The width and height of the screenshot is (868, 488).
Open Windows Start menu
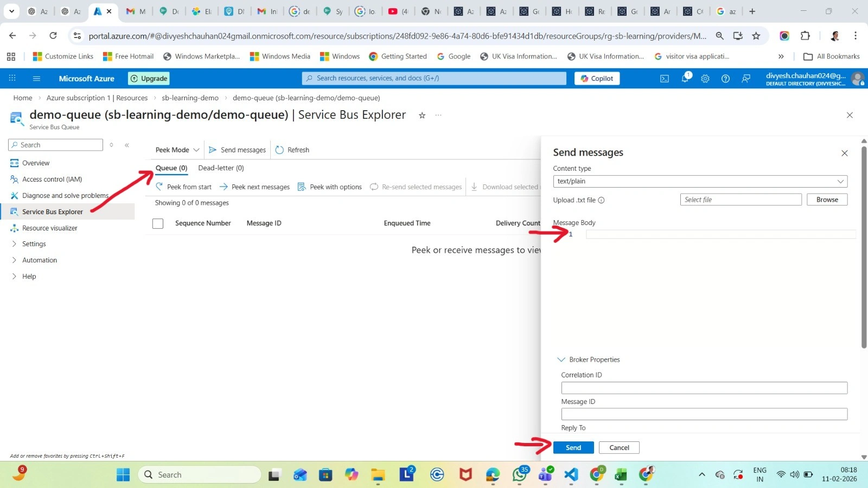(123, 475)
